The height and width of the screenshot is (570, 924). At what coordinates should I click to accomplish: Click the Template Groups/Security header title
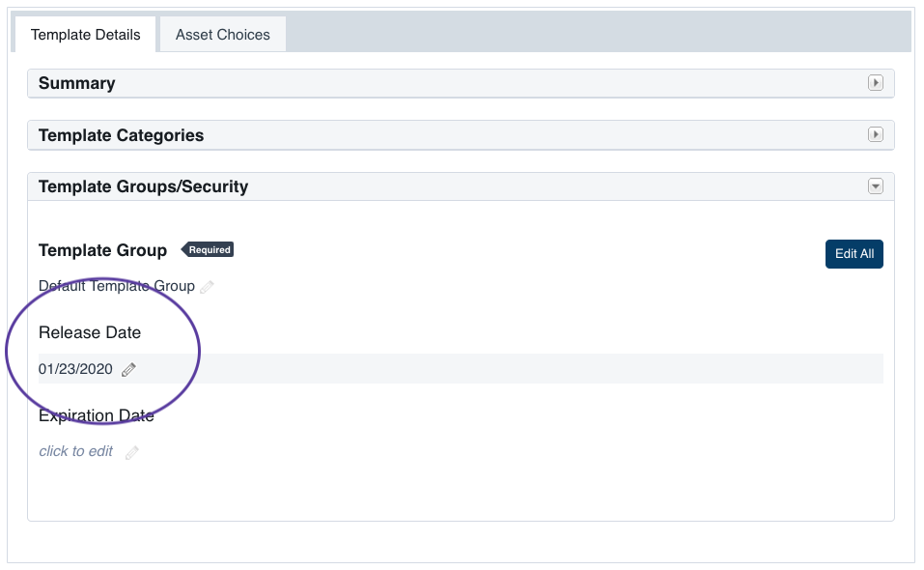(x=144, y=186)
